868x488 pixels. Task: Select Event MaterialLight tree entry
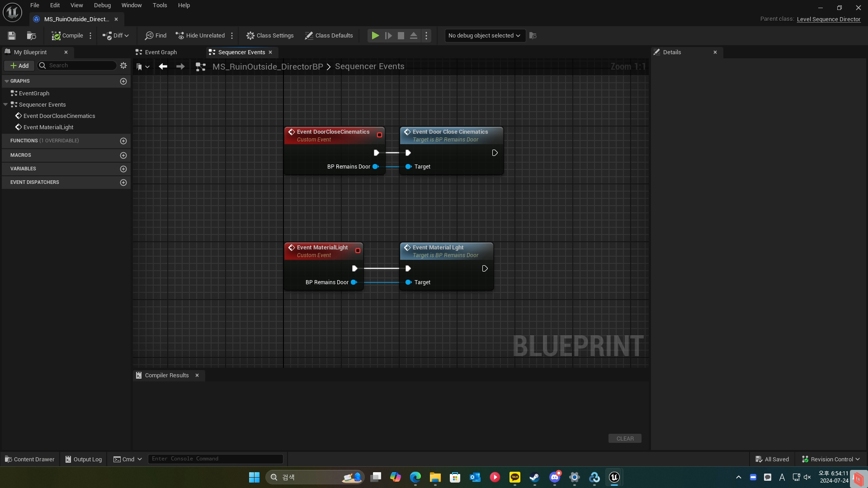(48, 127)
